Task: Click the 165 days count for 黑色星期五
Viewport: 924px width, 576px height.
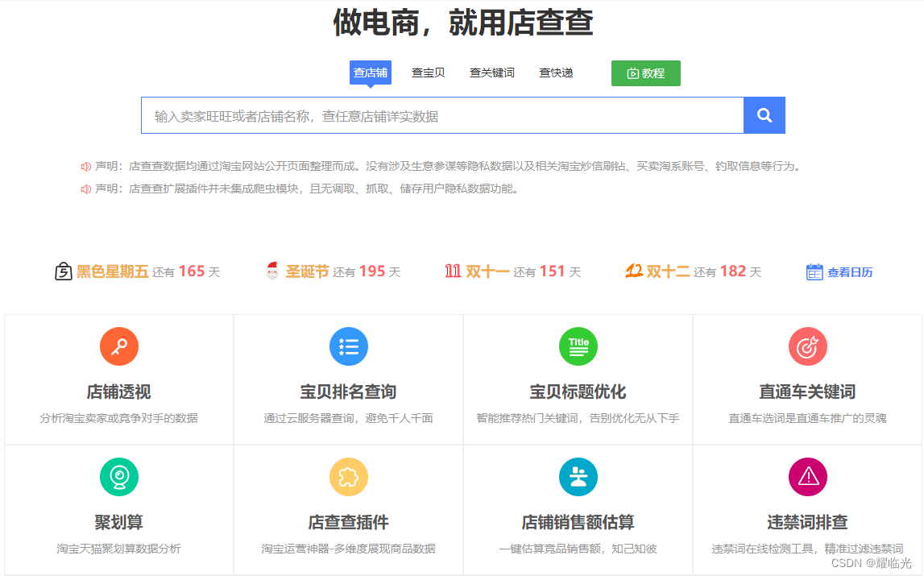Action: coord(192,271)
